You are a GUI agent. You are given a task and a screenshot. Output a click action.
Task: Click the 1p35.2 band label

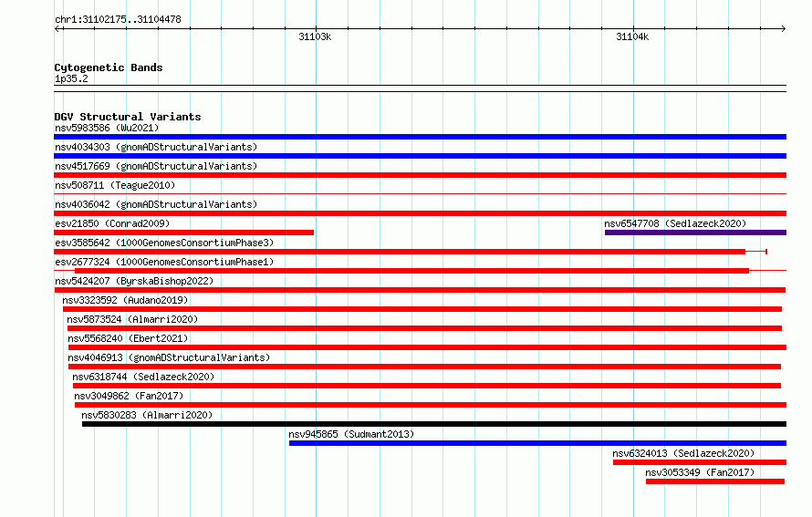(71, 78)
